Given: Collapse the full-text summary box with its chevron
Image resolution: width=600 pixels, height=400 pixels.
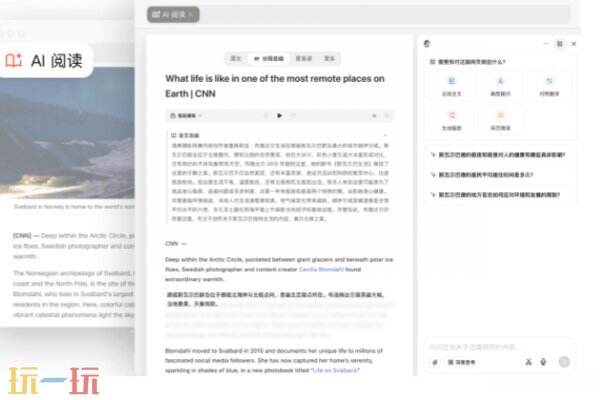Looking at the screenshot, I should (385, 136).
